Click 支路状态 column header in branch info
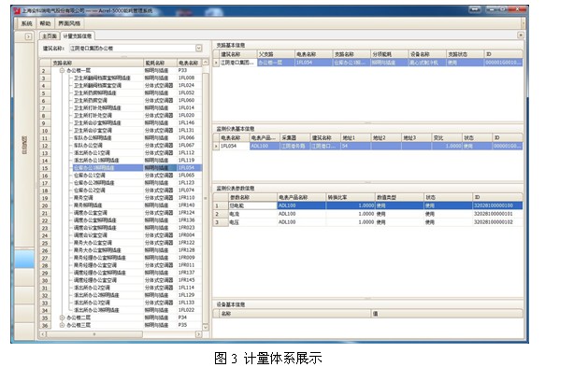588x367 pixels. point(465,54)
